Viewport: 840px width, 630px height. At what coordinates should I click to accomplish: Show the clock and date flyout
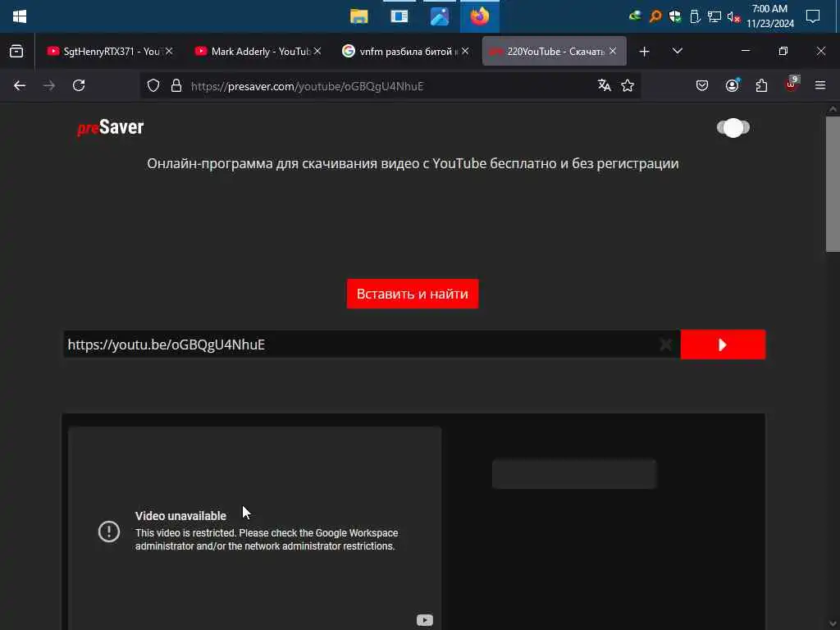[769, 16]
